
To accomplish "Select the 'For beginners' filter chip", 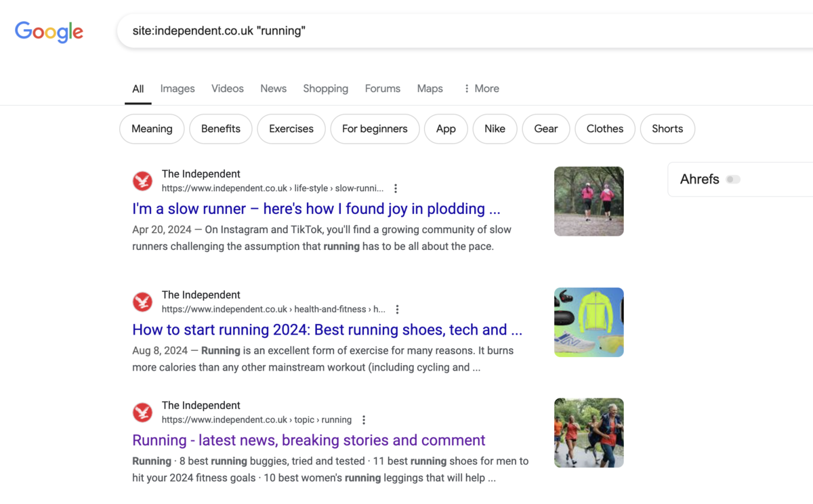I will point(375,129).
